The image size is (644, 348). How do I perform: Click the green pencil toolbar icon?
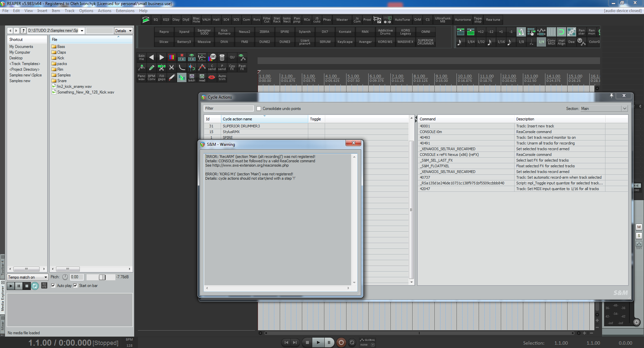coord(152,67)
